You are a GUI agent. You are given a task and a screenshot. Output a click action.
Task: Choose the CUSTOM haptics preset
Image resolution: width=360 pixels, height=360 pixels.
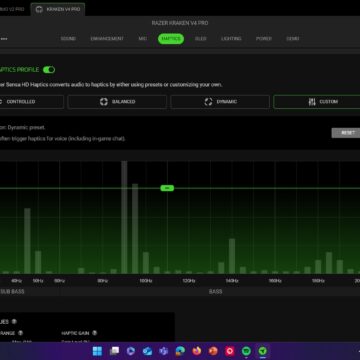point(317,102)
